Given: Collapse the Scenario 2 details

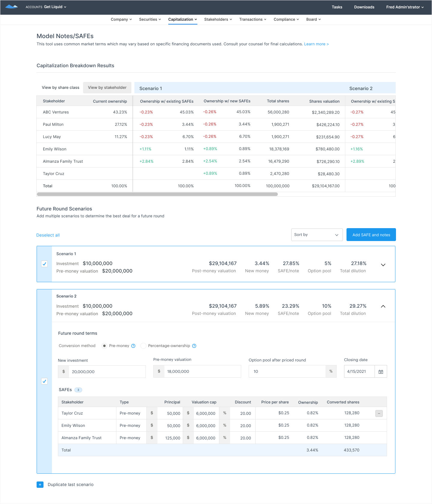Looking at the screenshot, I should [x=383, y=306].
